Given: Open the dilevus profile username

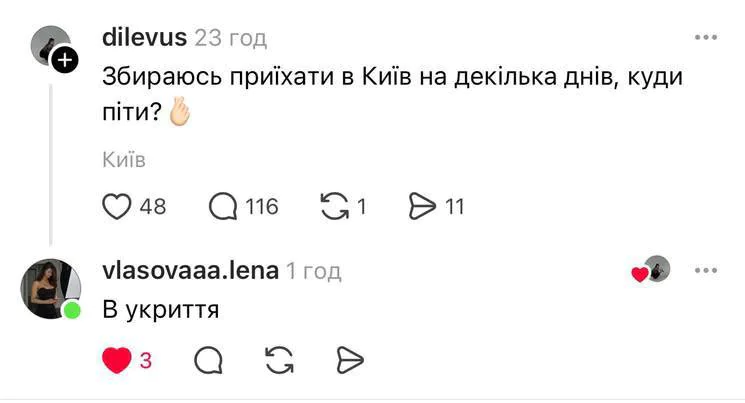Looking at the screenshot, I should click(144, 38).
